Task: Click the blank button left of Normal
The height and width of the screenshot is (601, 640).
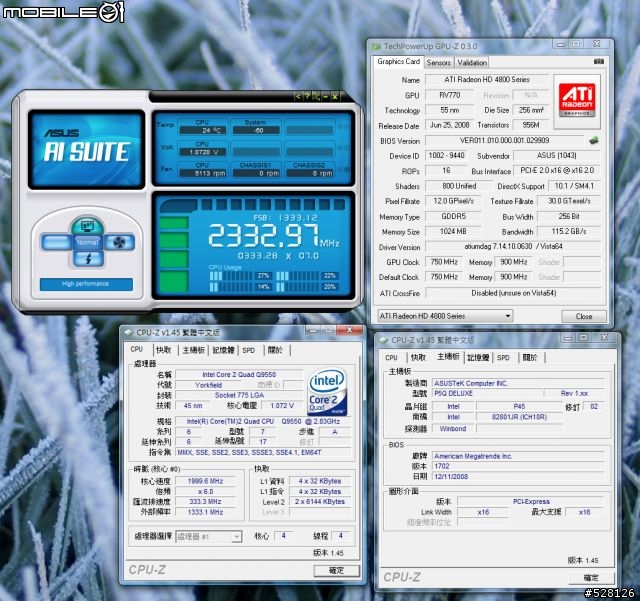Action: pyautogui.click(x=56, y=243)
